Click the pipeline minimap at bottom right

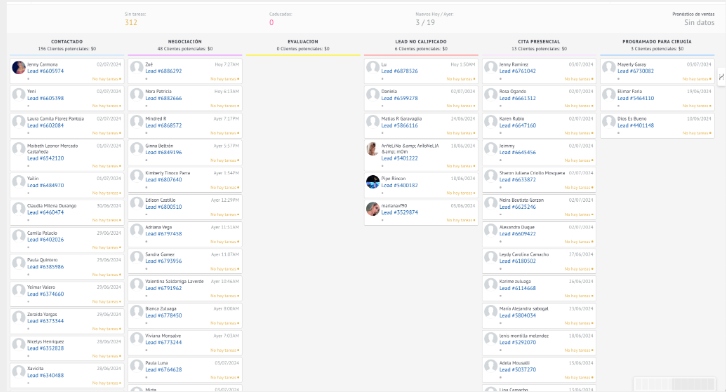point(676,384)
